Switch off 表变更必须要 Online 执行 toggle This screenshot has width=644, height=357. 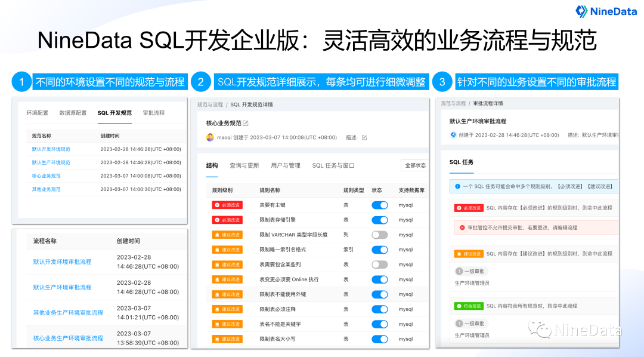click(x=379, y=279)
